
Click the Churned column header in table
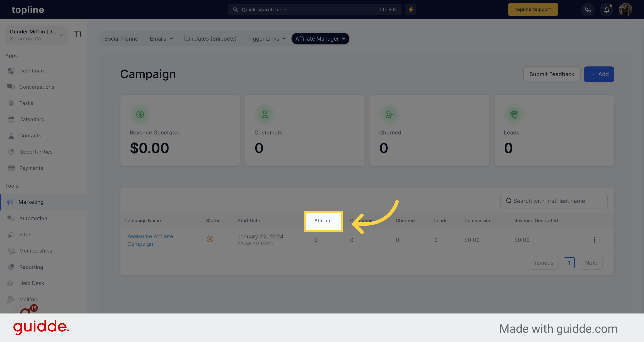(x=405, y=221)
